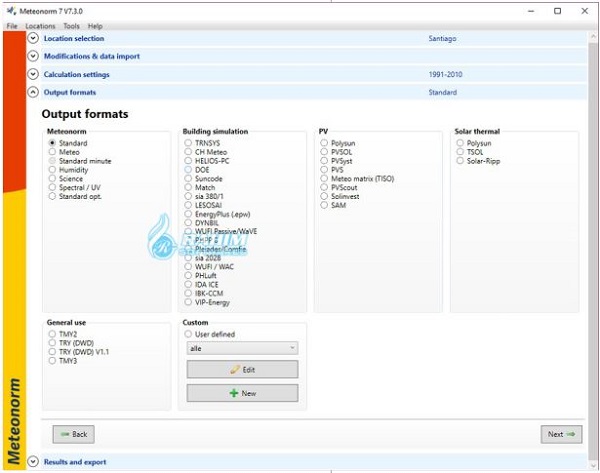This screenshot has width=600, height=473.
Task: Choose CH Meteo format
Action: pos(188,152)
